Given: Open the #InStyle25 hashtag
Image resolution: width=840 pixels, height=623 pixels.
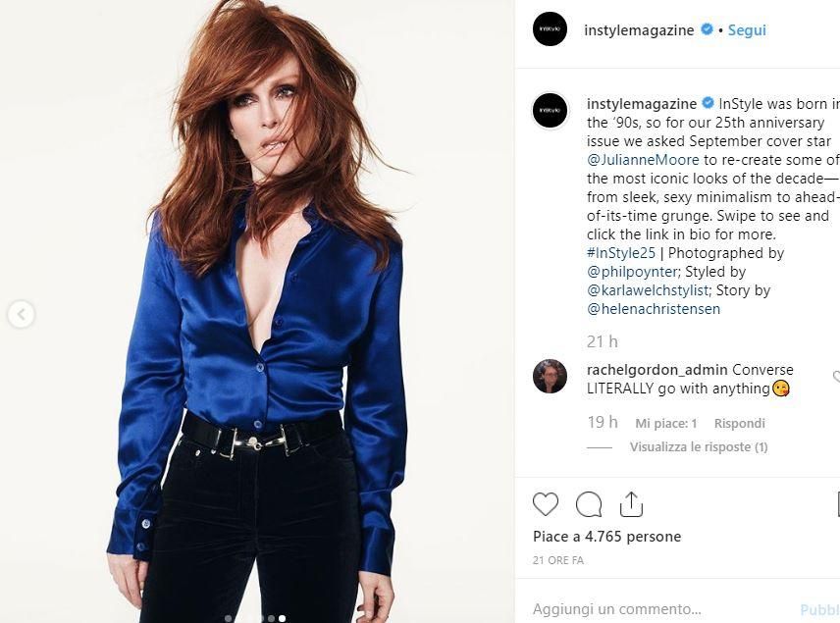Looking at the screenshot, I should [x=621, y=253].
